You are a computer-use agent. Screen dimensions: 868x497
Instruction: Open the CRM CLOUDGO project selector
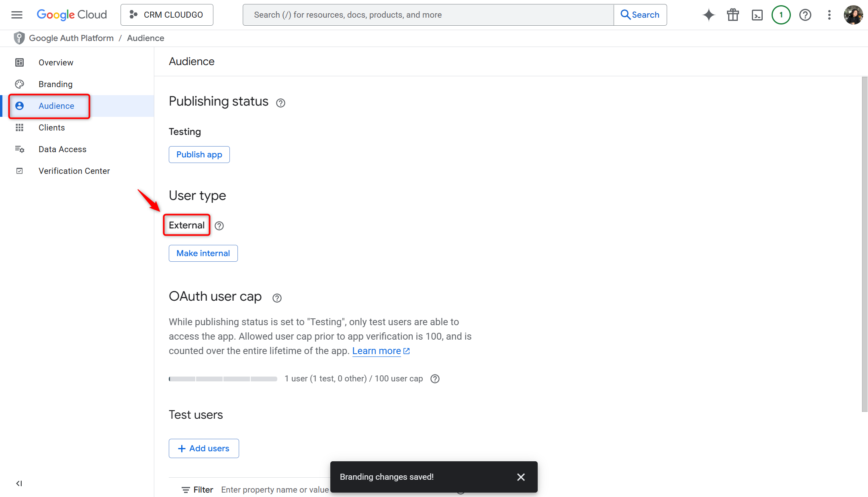coord(166,14)
